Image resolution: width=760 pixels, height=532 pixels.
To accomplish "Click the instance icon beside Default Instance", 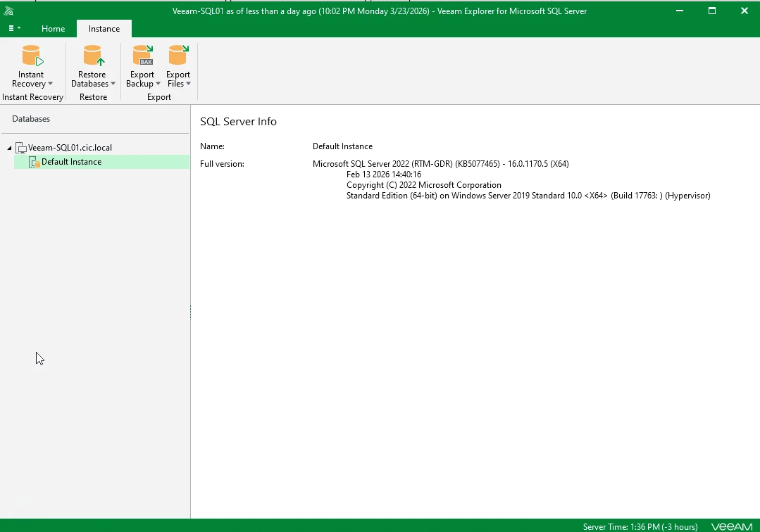I will click(35, 162).
